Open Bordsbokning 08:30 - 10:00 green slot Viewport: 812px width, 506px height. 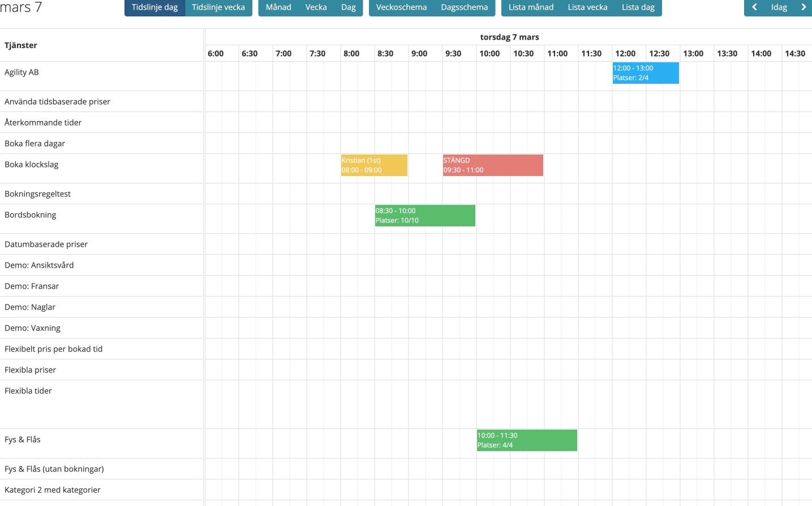click(425, 216)
